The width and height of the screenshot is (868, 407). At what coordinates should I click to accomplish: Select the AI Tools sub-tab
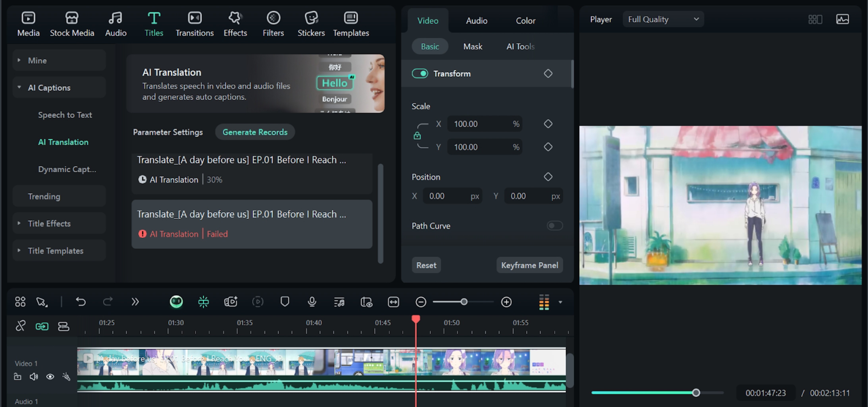[520, 47]
